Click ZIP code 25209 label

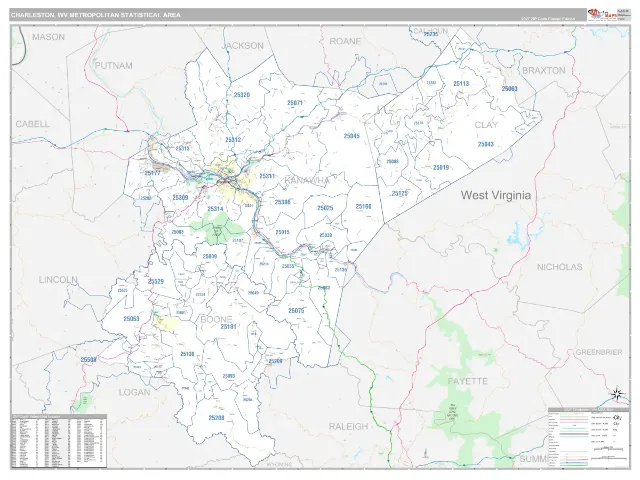tap(276, 361)
